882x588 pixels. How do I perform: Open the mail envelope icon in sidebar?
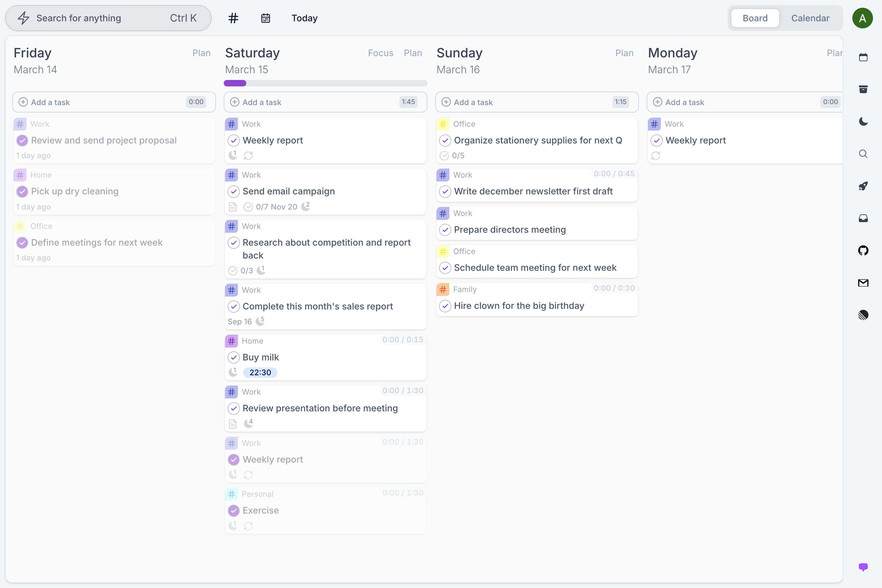point(863,283)
